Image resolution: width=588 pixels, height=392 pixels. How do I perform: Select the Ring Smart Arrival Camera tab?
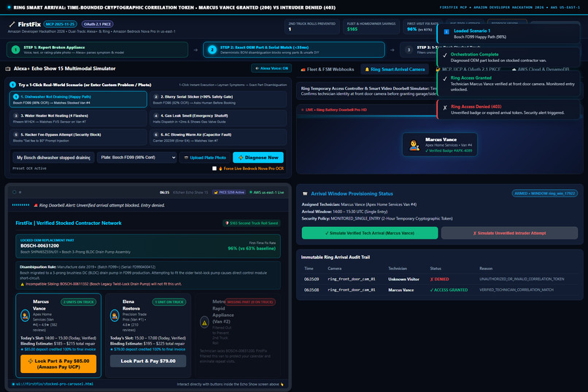[x=395, y=69]
